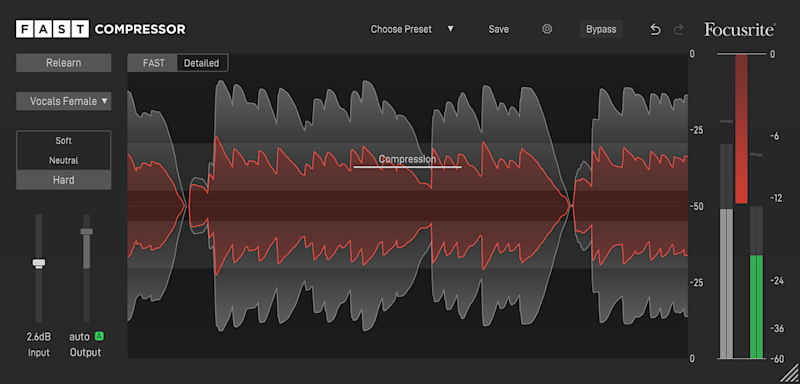Click the redo arrow icon
800x384 pixels.
click(679, 30)
